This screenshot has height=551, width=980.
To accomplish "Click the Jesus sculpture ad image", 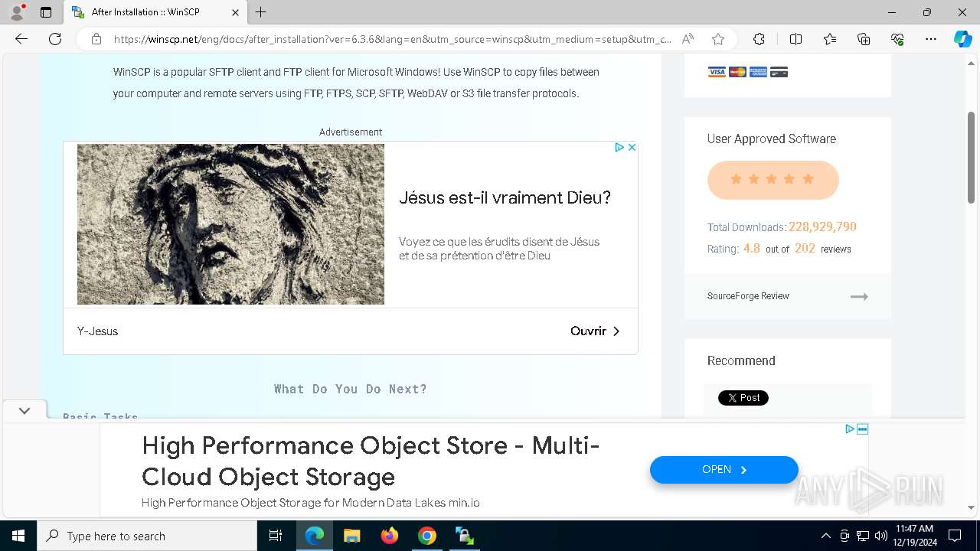I will point(230,224).
